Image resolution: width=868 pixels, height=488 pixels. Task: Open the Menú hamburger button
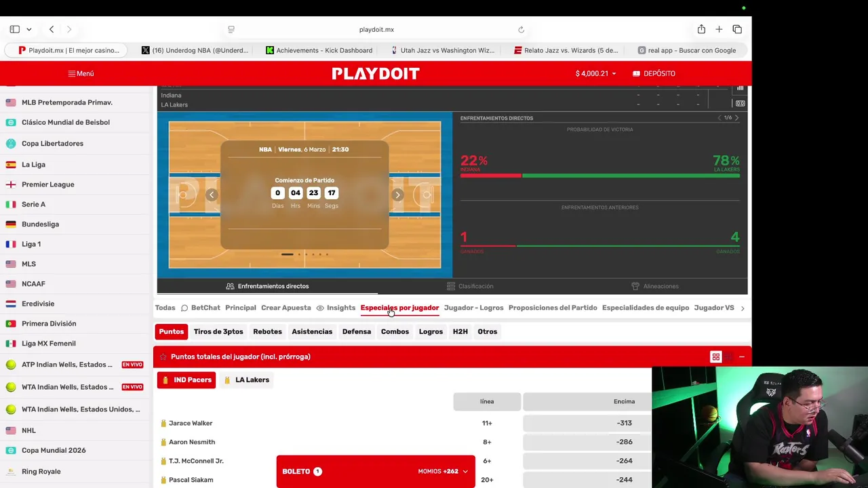(81, 73)
